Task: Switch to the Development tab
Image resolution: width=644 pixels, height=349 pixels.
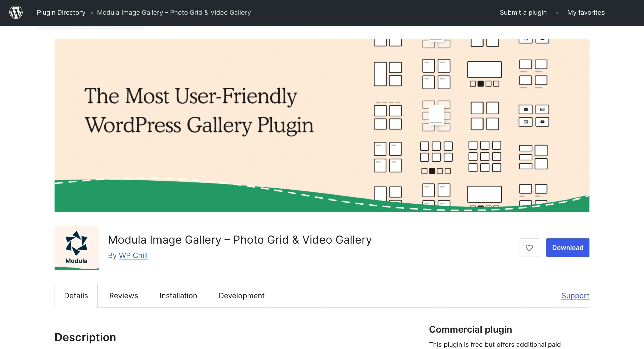Action: [x=242, y=296]
